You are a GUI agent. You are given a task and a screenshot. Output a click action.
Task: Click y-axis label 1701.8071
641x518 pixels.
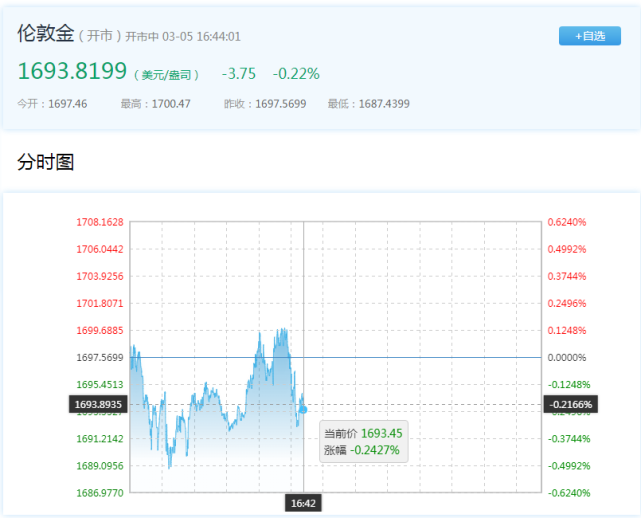click(100, 303)
